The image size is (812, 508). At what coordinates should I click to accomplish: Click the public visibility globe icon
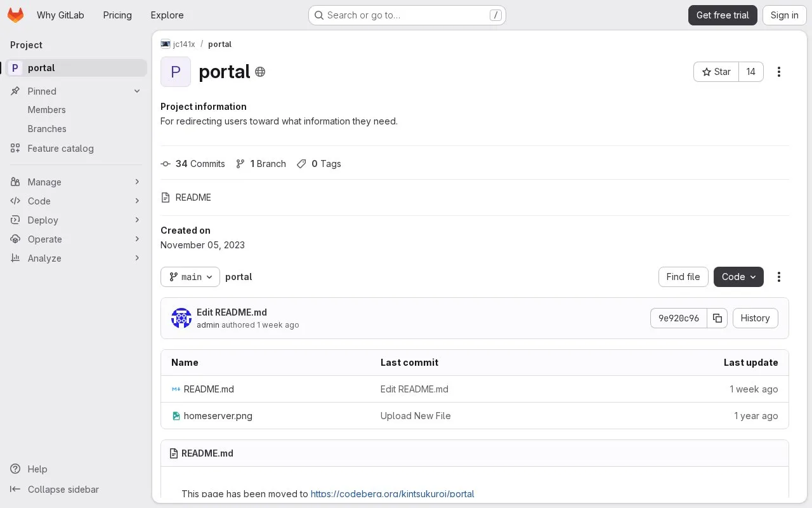[x=260, y=72]
